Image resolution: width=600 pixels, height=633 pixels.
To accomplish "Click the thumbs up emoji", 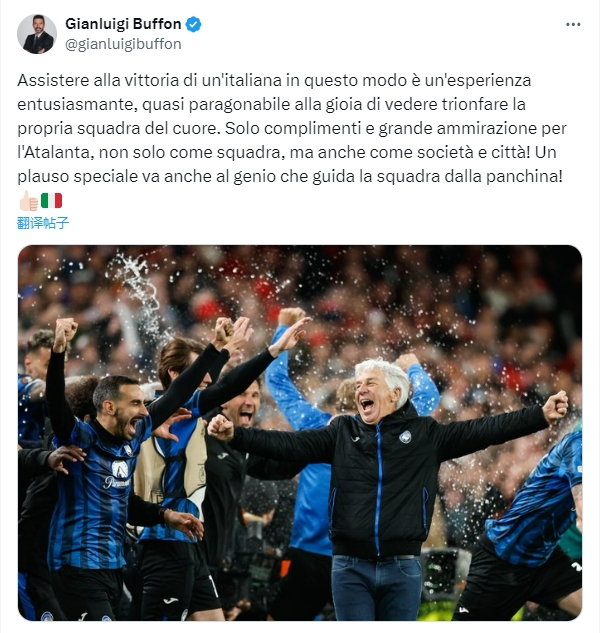I will 28,201.
